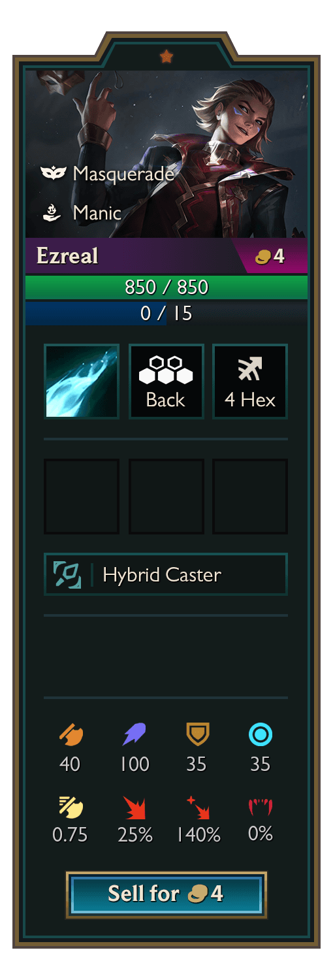
Task: Select the middle empty item slot
Action: tap(166, 497)
